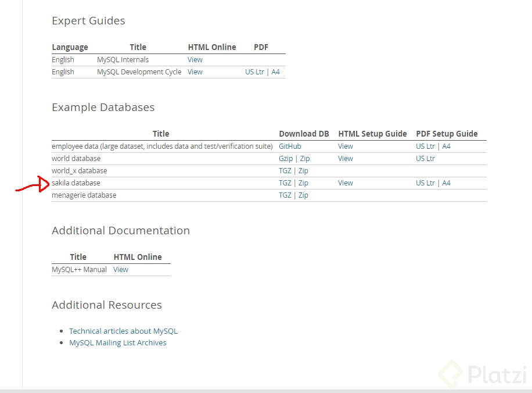Click the Additional Resources heading
Screen dimensions: 532x393
(x=107, y=305)
